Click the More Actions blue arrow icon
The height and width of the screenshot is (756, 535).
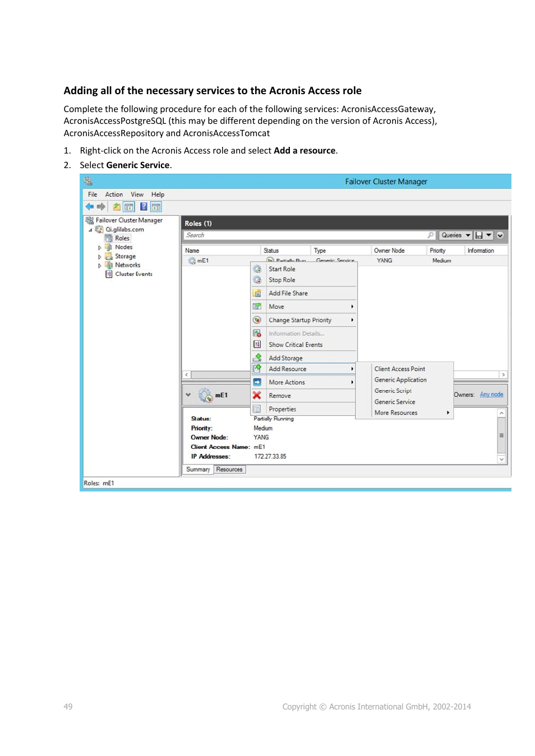coord(257,382)
